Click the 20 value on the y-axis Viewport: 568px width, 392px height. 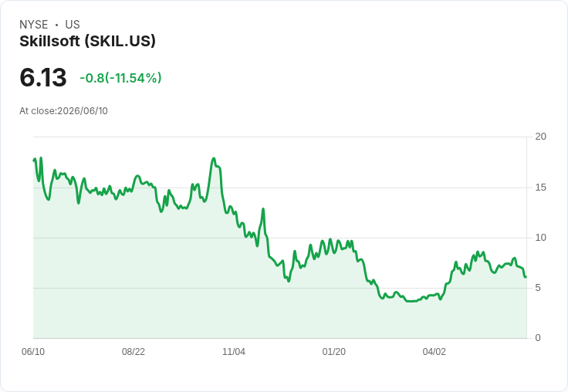pyautogui.click(x=541, y=137)
